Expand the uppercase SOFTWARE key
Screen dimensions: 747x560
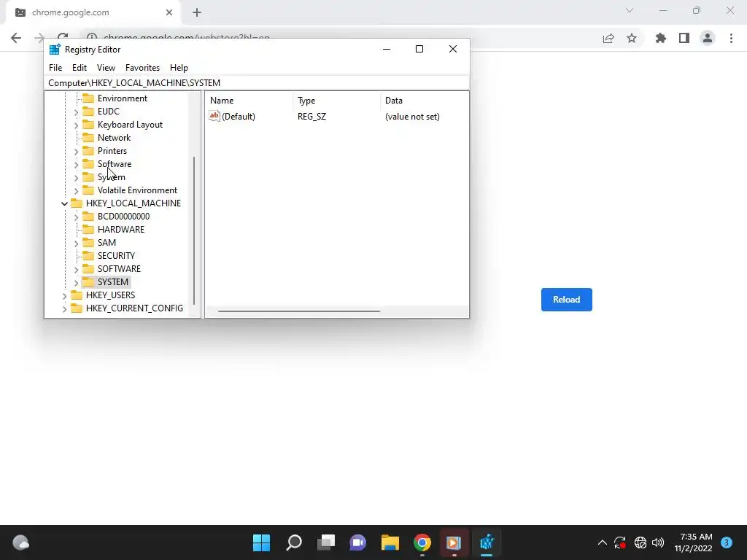76,270
